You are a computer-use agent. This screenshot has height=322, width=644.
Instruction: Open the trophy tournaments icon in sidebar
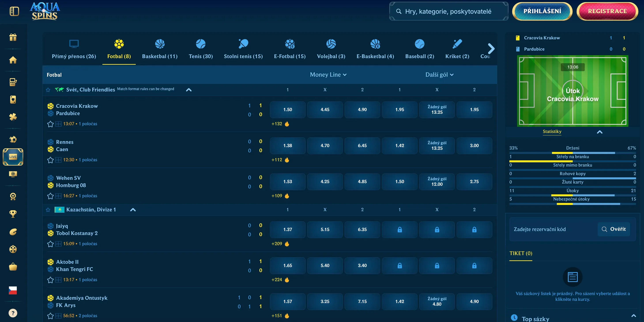13,214
